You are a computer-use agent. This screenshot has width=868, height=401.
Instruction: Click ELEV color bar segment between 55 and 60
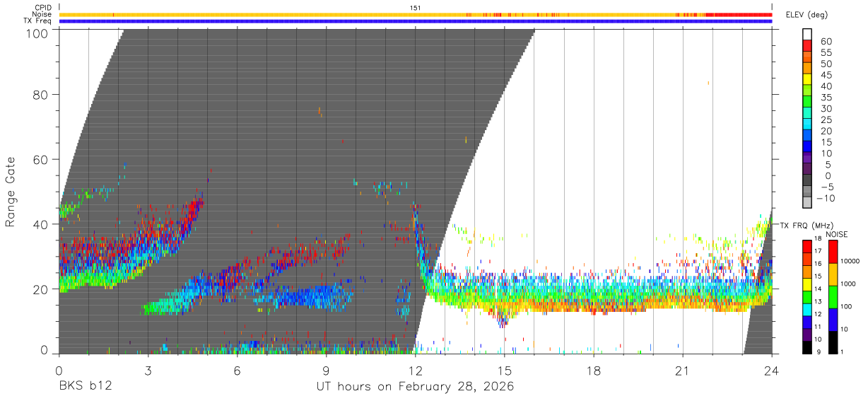[807, 47]
